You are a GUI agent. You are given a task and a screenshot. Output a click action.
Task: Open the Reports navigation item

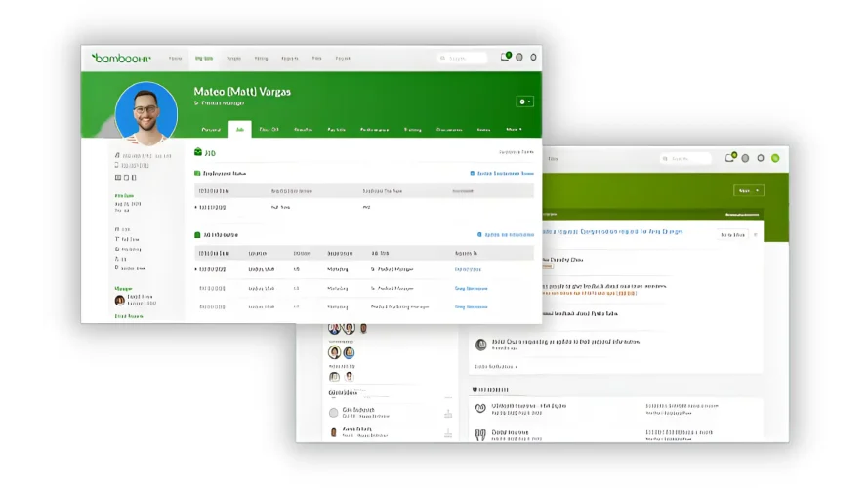[x=290, y=59]
